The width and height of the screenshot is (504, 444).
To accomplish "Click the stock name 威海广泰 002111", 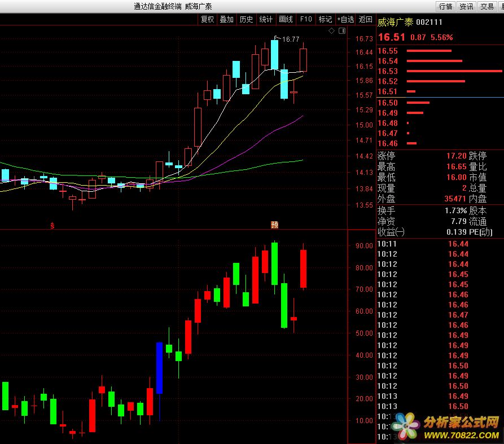I will (410, 22).
